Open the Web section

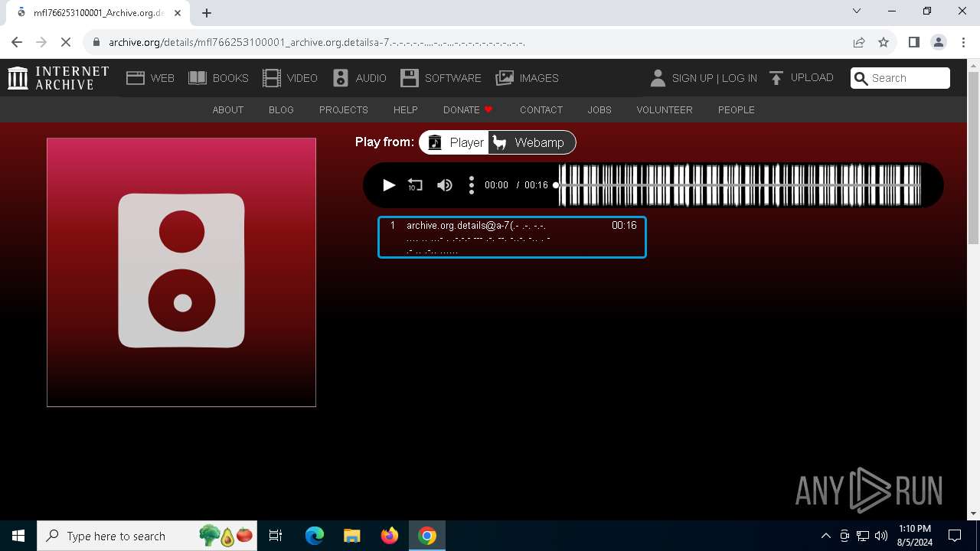point(150,78)
